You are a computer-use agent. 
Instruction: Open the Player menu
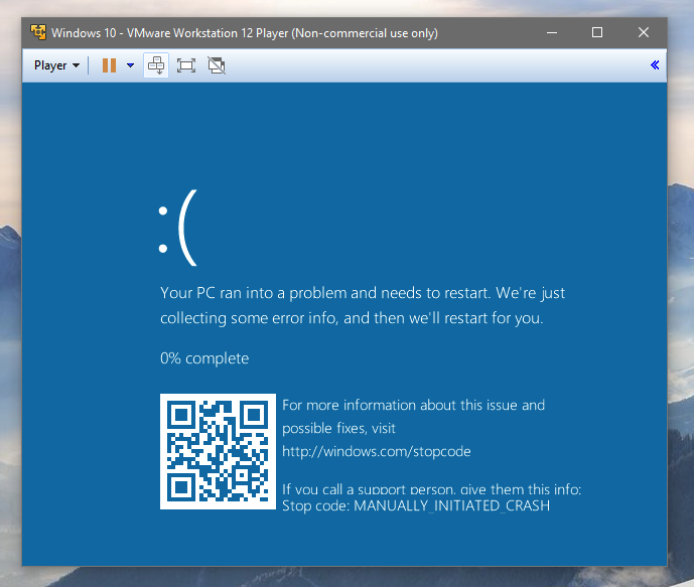57,66
